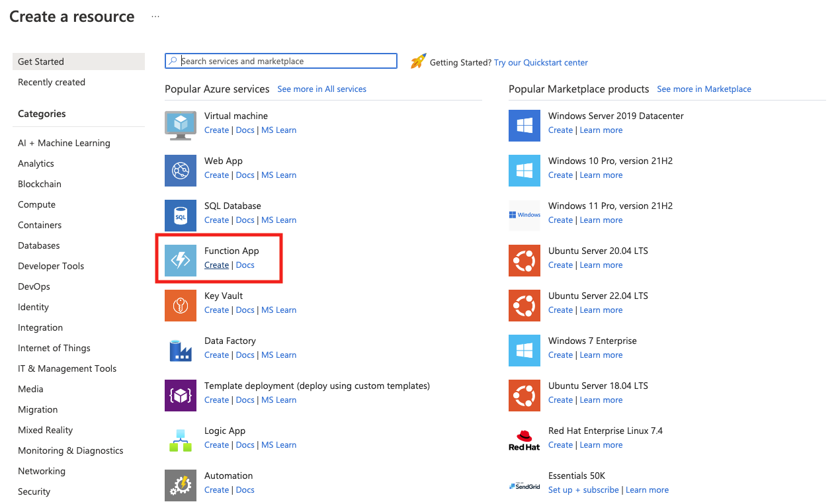Open the ellipsis menu beside Create a resource

coord(155,17)
